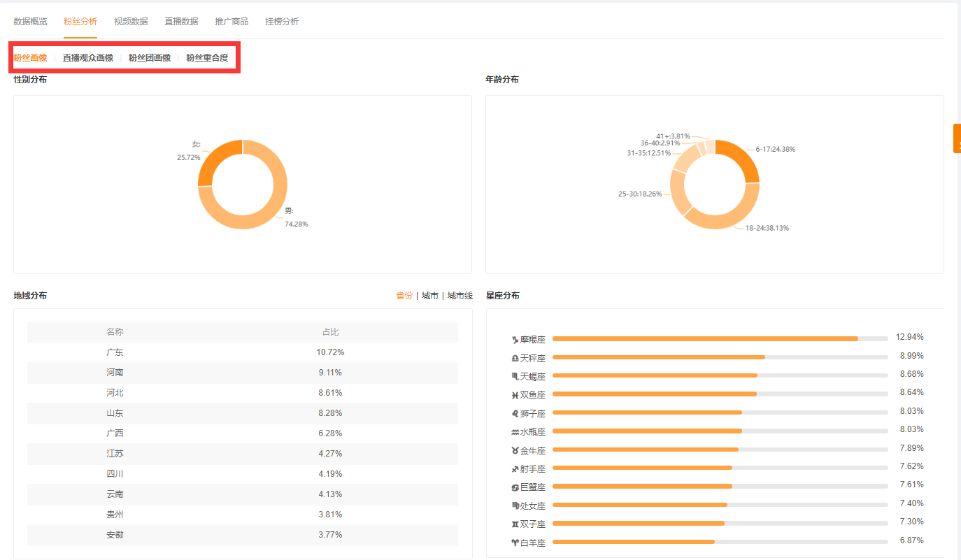Click the Pisces (双鱼座) zodiac icon

click(x=515, y=395)
